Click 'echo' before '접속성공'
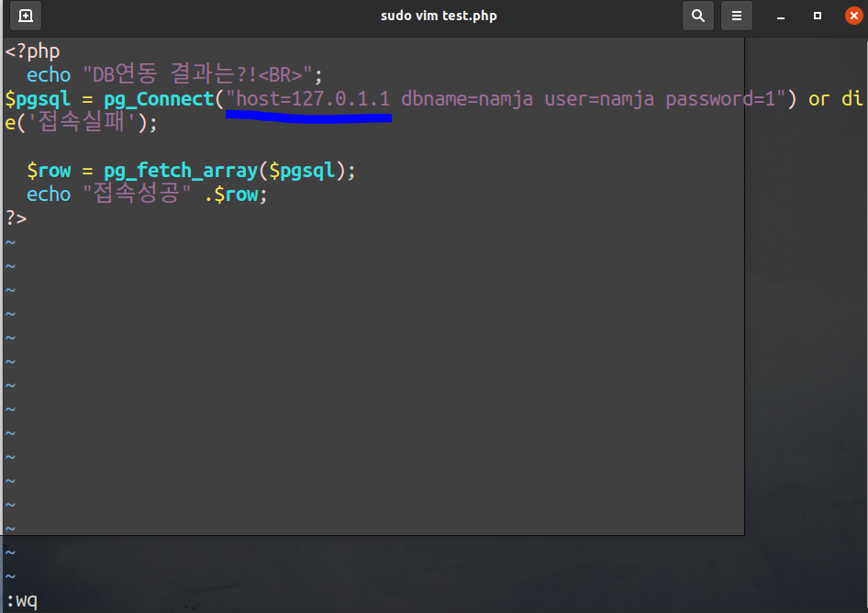 pos(49,195)
